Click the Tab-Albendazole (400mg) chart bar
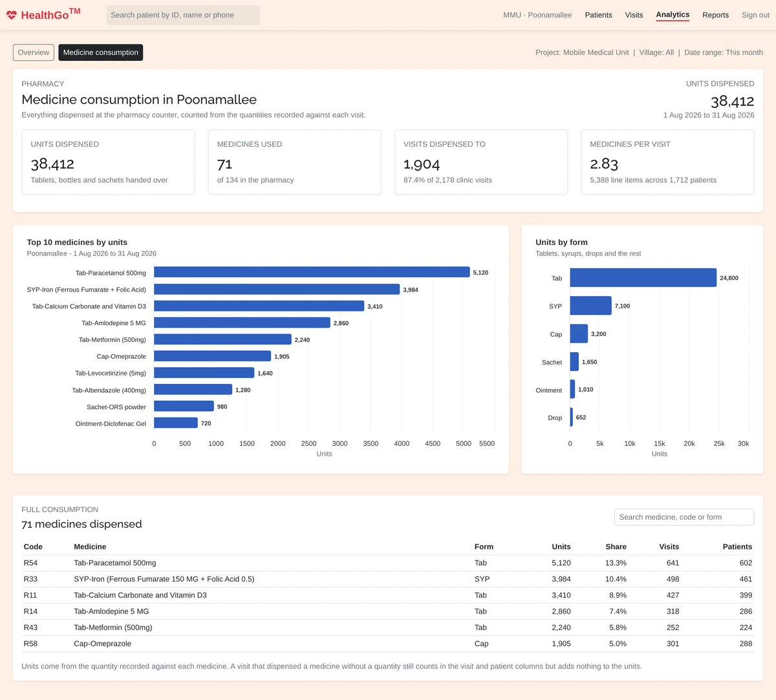 pos(193,389)
